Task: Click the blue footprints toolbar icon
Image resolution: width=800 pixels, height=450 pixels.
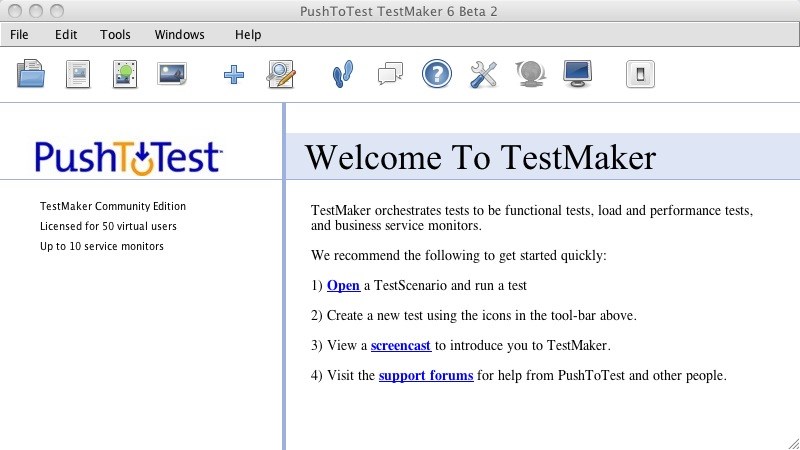Action: pos(343,74)
